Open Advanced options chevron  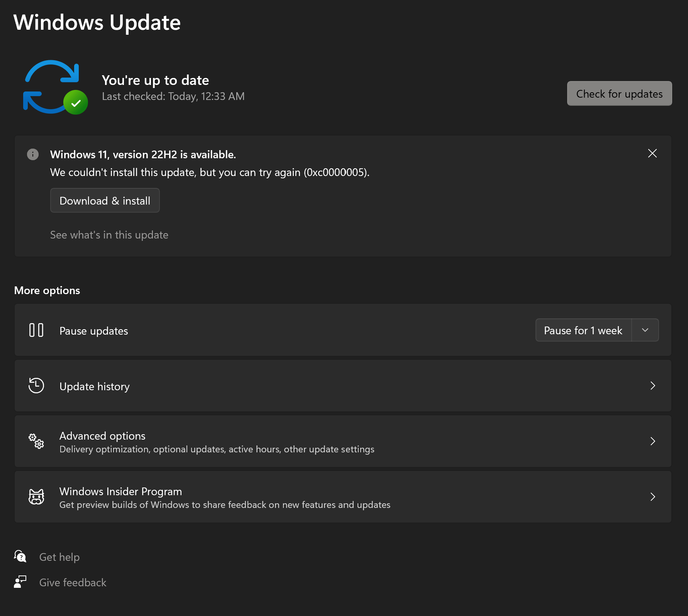pyautogui.click(x=652, y=441)
